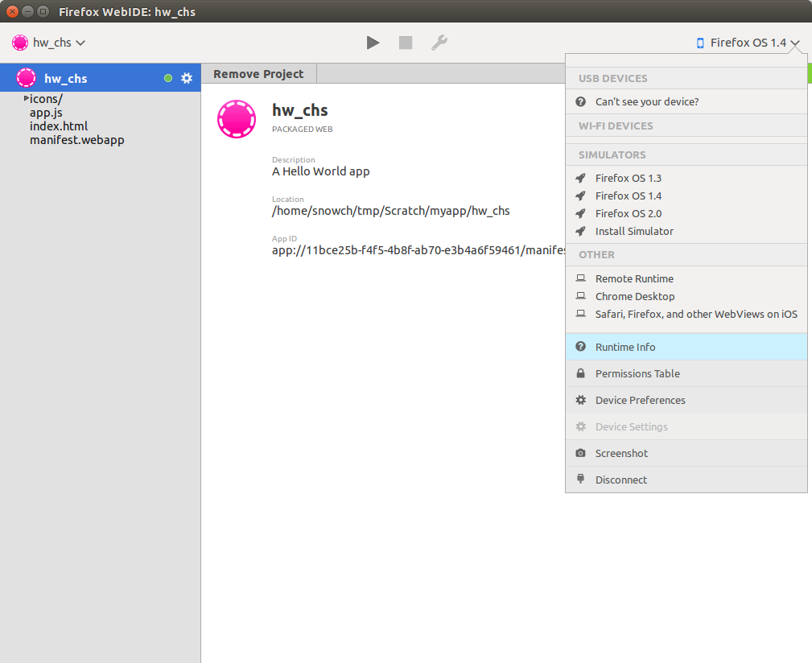This screenshot has width=812, height=663.
Task: Open the Firefox OS 1.4 runtime dropdown
Action: [x=748, y=43]
